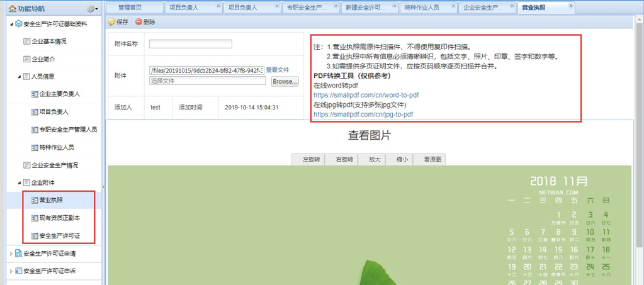644x285 pixels.
Task: Open the smallpdf word-to-pdf link
Action: 366,95
